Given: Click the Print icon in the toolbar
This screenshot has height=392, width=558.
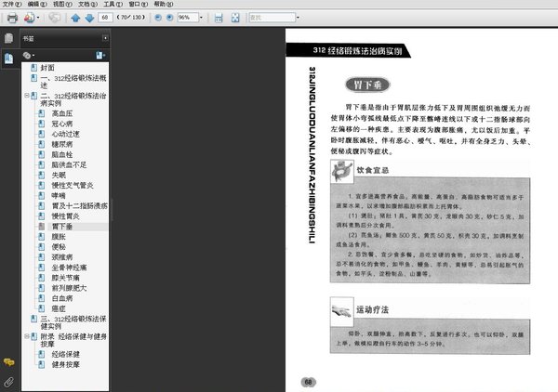Looking at the screenshot, I should [12, 18].
